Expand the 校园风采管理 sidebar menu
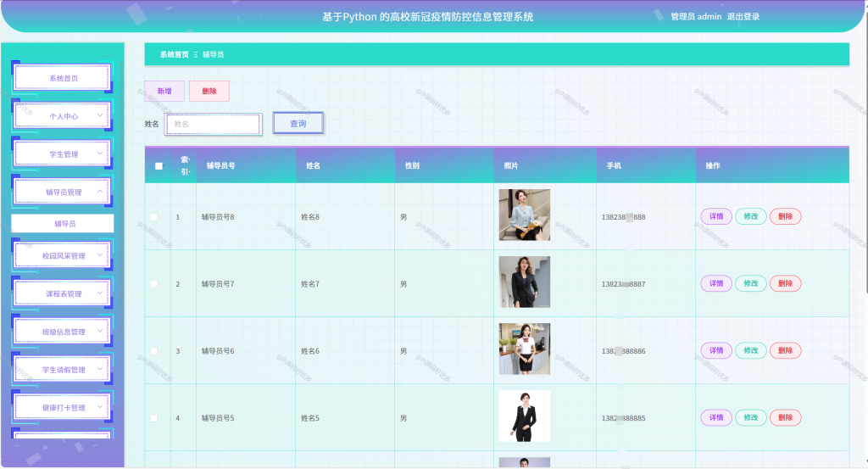The width and height of the screenshot is (868, 469). [x=62, y=255]
